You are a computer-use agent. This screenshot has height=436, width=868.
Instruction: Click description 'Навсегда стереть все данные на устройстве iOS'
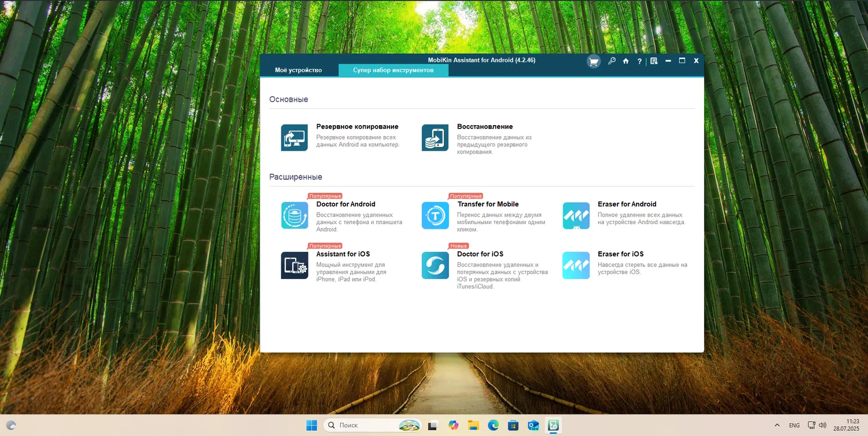pyautogui.click(x=642, y=269)
